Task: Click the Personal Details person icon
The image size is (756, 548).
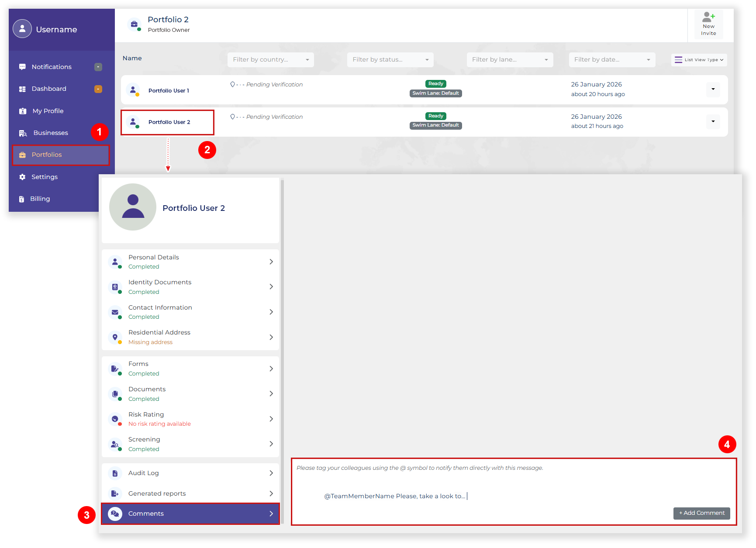Action: click(115, 262)
